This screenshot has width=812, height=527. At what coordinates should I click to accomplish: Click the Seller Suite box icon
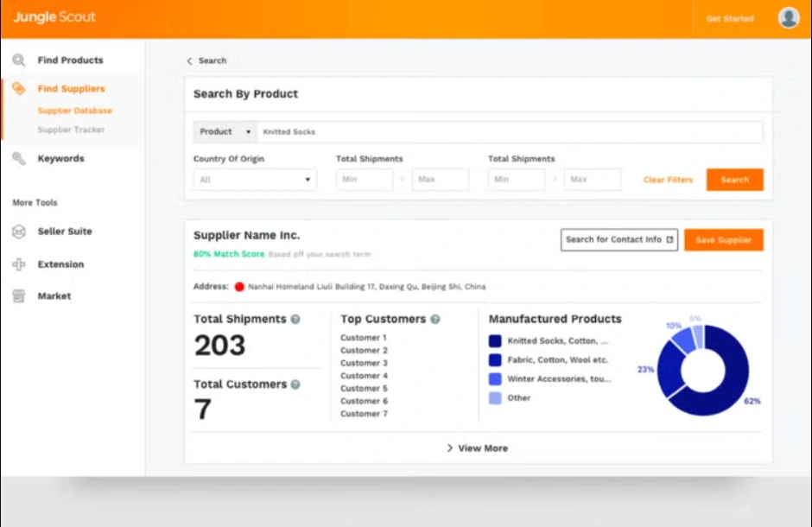click(19, 232)
